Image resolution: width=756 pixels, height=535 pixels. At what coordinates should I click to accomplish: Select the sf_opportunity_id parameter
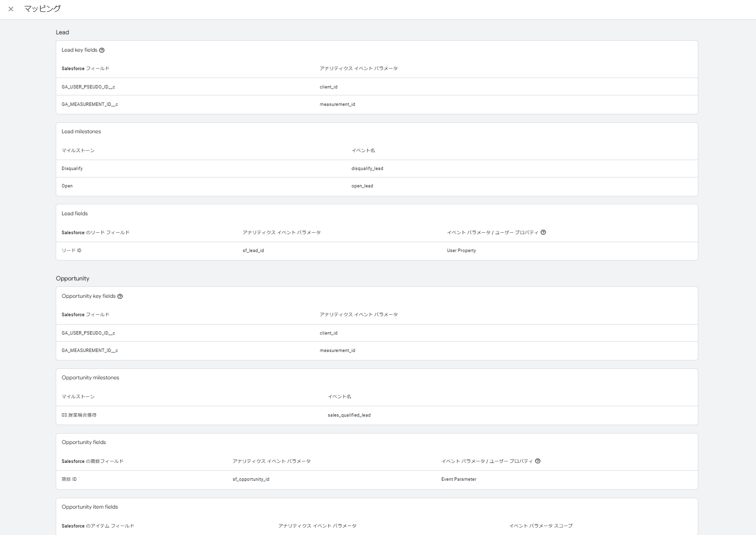tap(251, 479)
